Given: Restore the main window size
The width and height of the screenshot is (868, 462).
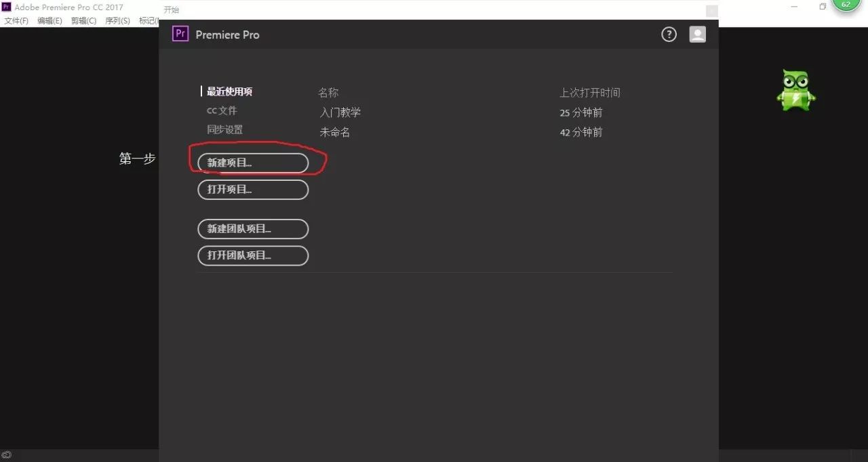Looking at the screenshot, I should point(823,7).
